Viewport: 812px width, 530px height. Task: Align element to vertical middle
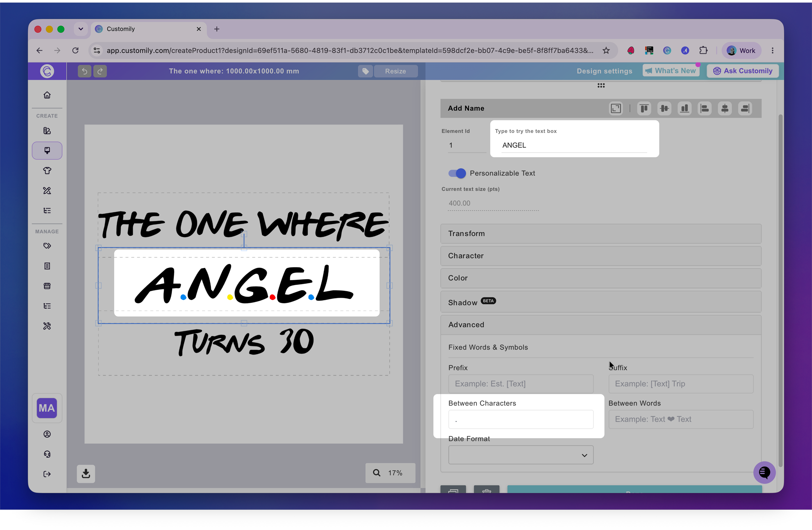click(x=664, y=109)
